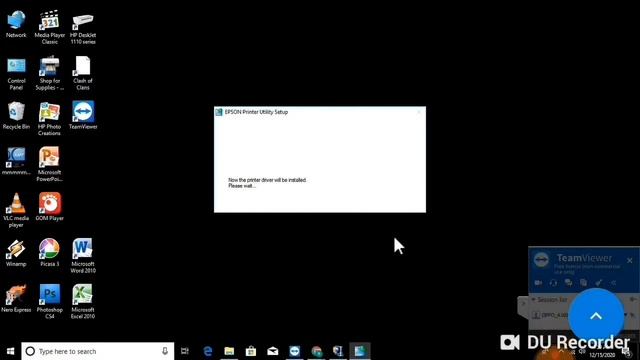Launch Nero Express shortcut

click(16, 298)
